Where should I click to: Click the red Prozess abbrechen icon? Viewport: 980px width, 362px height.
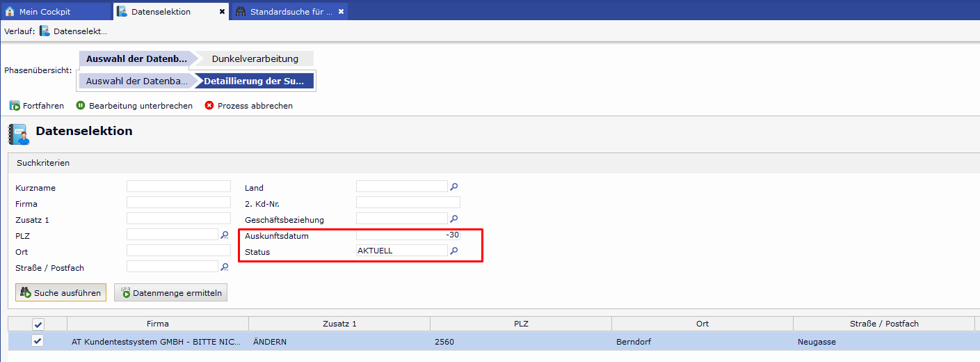click(209, 106)
